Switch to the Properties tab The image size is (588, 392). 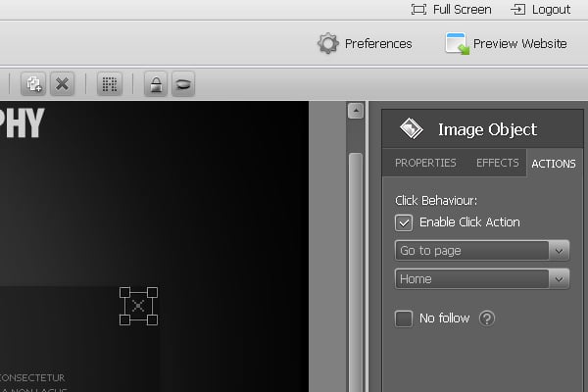pos(425,163)
